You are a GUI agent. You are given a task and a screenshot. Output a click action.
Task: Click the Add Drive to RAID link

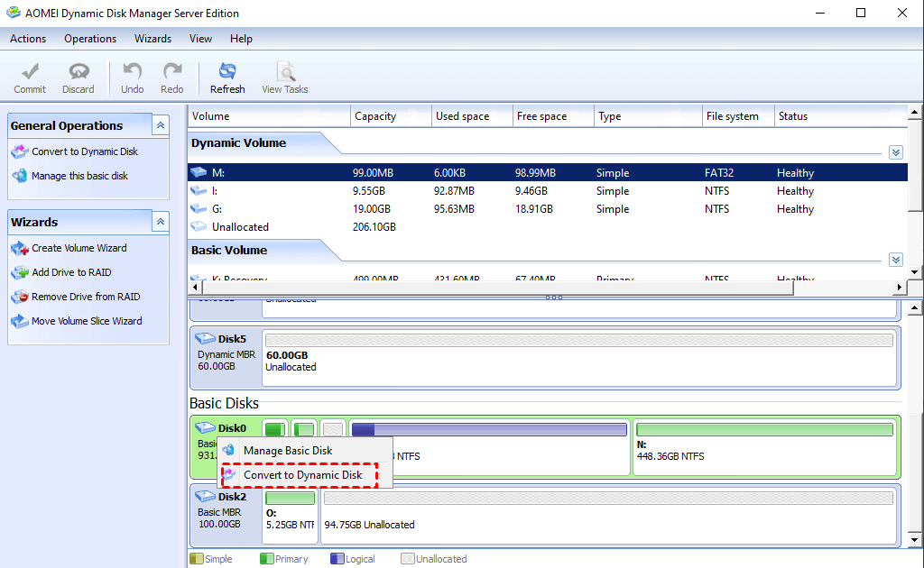(71, 272)
